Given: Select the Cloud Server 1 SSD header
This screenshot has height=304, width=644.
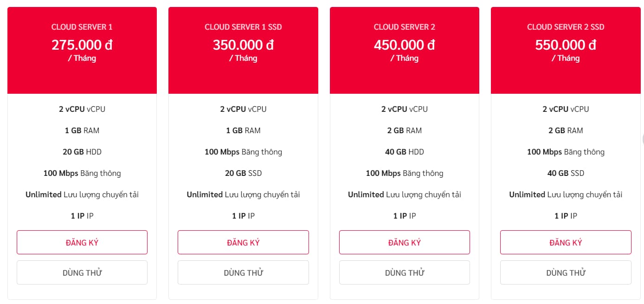Looking at the screenshot, I should 243,50.
